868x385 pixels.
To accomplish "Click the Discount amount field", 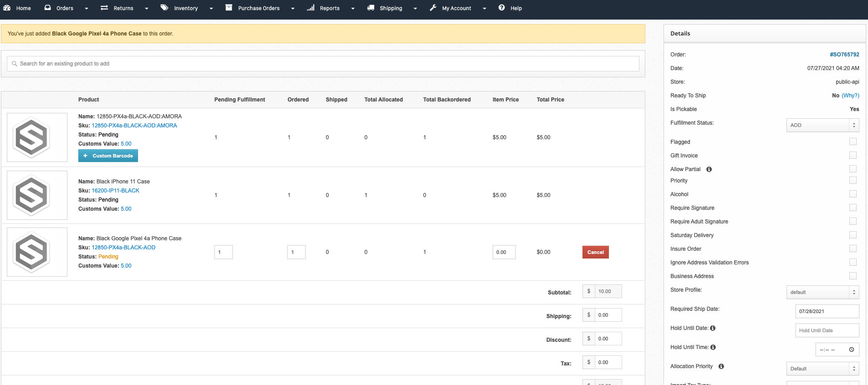I will pos(608,339).
